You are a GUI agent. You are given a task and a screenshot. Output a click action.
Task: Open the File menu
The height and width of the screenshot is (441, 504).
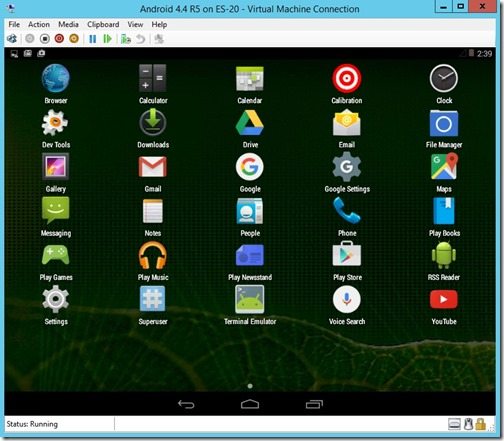point(14,24)
